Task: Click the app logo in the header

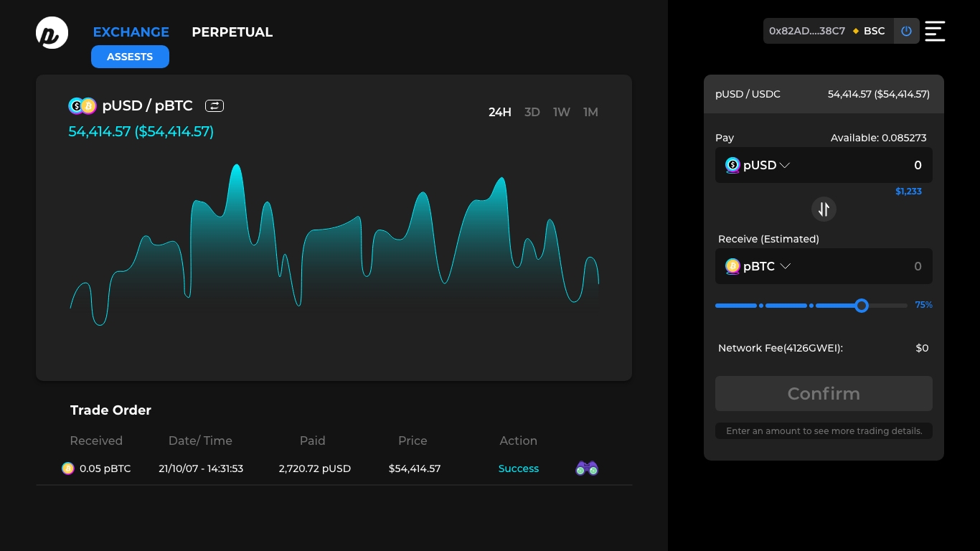Action: pos(52,33)
